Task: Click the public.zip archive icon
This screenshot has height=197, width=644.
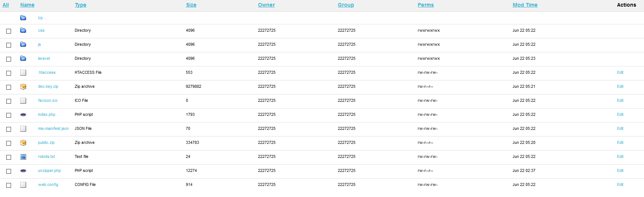Action: click(23, 142)
